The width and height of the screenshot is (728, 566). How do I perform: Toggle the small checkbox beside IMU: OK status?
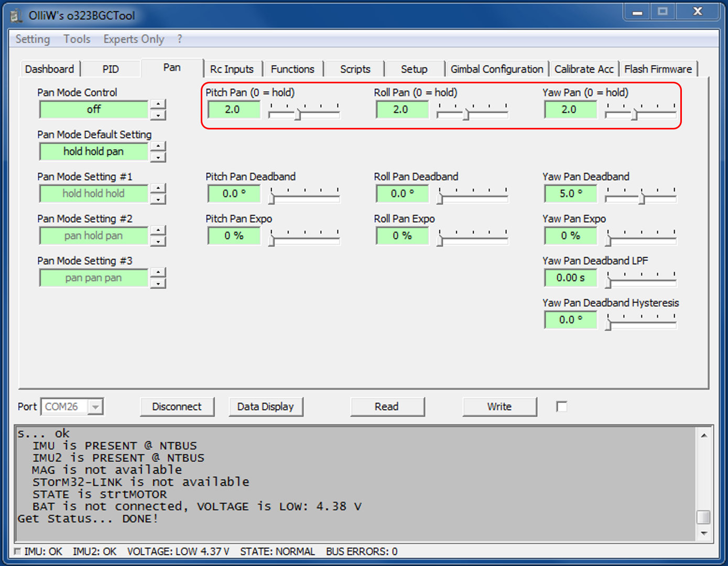(18, 551)
